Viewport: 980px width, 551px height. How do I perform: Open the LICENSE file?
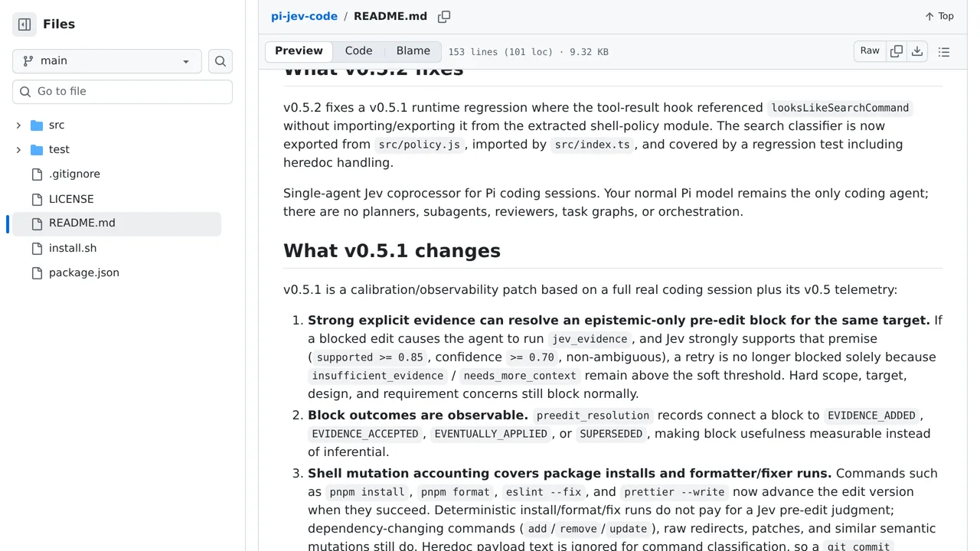pyautogui.click(x=71, y=199)
